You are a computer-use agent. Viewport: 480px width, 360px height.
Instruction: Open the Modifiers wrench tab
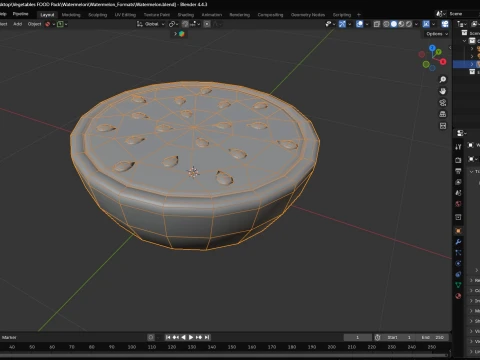458,242
